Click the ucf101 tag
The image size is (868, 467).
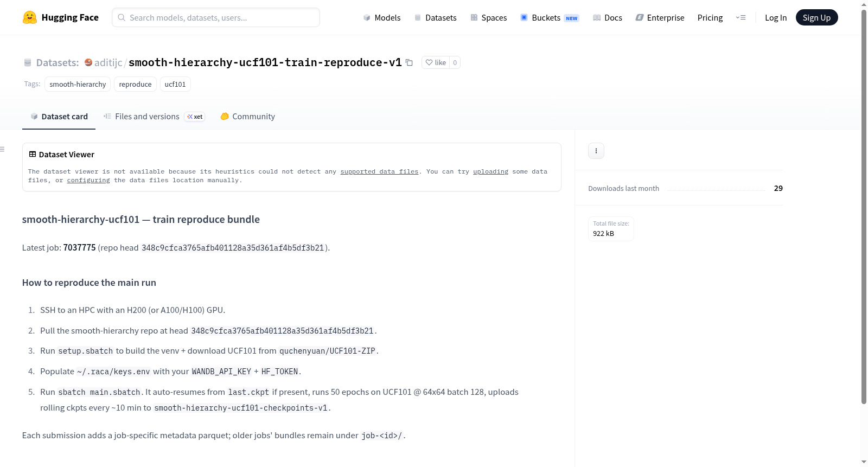pos(175,84)
